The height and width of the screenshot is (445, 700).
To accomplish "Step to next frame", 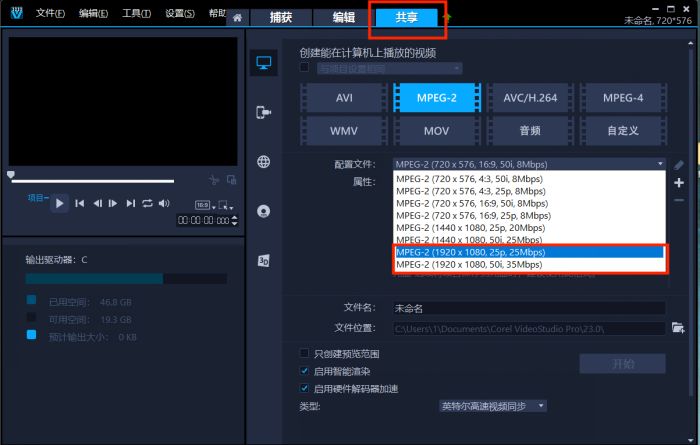I will pyautogui.click(x=113, y=204).
